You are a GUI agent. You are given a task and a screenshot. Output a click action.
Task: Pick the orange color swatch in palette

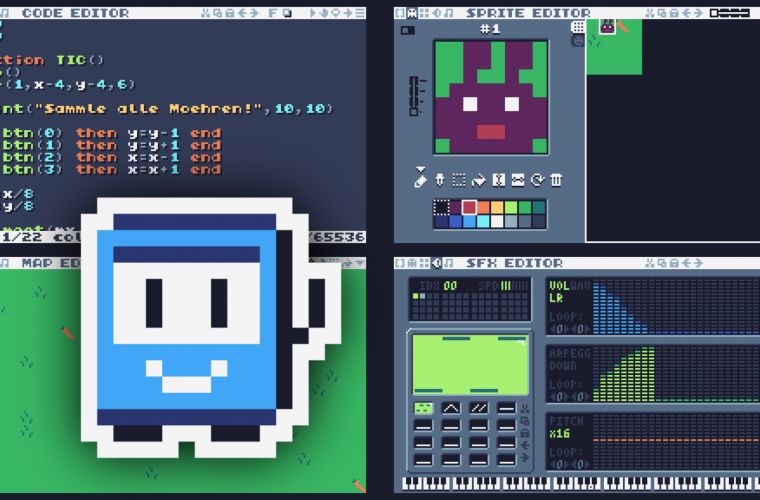[484, 207]
